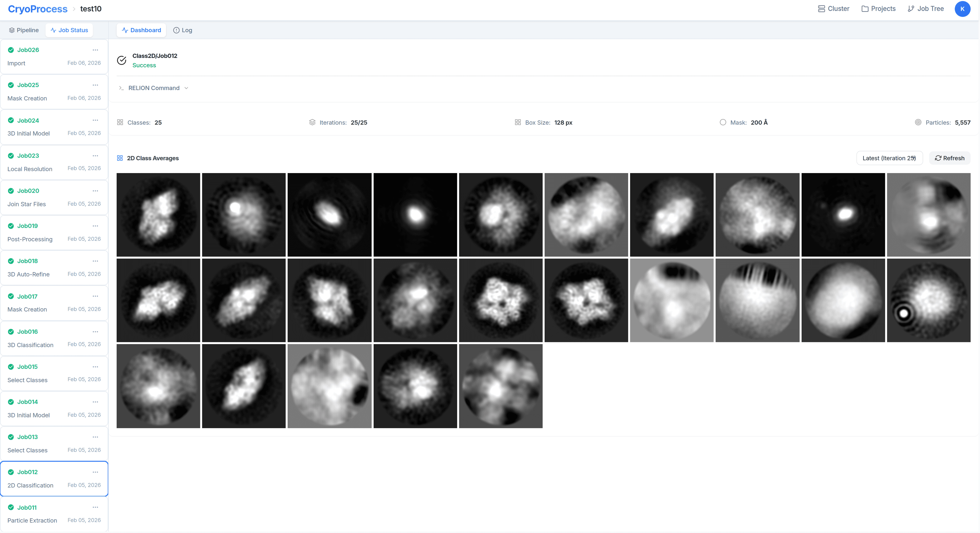
Task: Open the three-dot menu for Job026
Action: coord(95,50)
